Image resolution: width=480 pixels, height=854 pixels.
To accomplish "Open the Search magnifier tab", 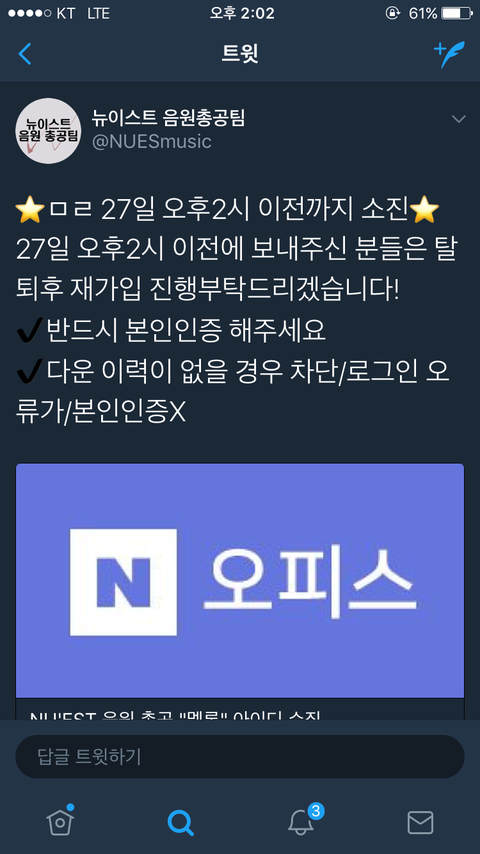I will (x=180, y=822).
